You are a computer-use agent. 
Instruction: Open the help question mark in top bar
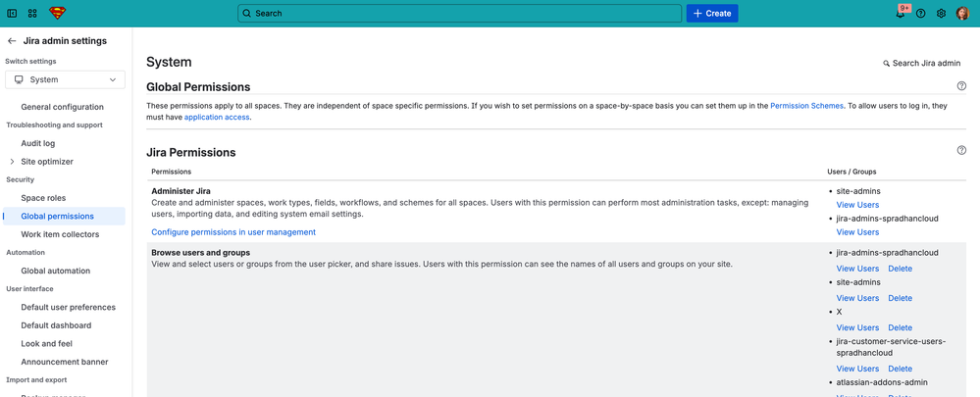coord(920,13)
